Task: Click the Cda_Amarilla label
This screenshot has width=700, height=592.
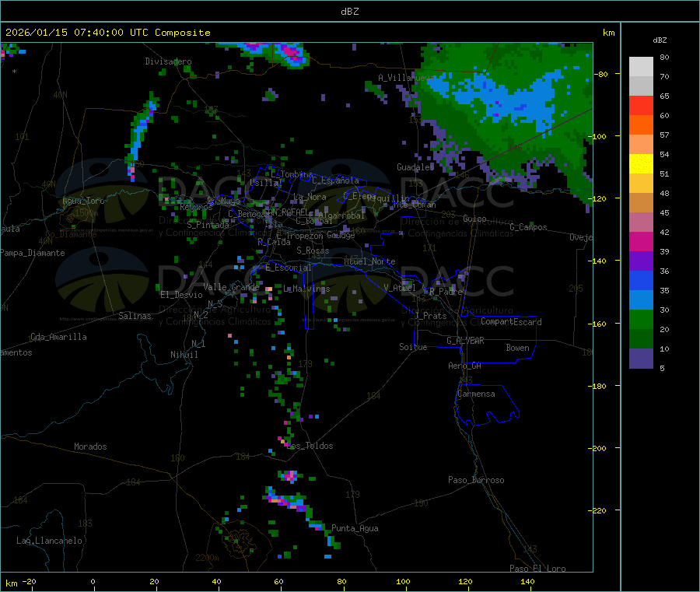Action: tap(58, 337)
